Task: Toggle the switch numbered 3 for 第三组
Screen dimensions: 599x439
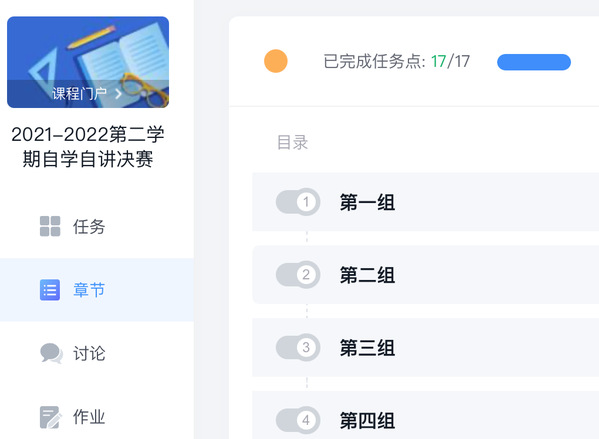Action: coord(298,347)
